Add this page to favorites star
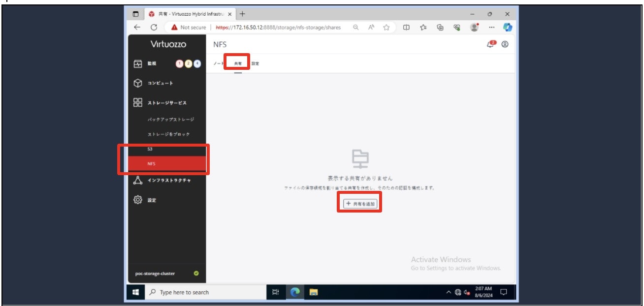 (386, 28)
